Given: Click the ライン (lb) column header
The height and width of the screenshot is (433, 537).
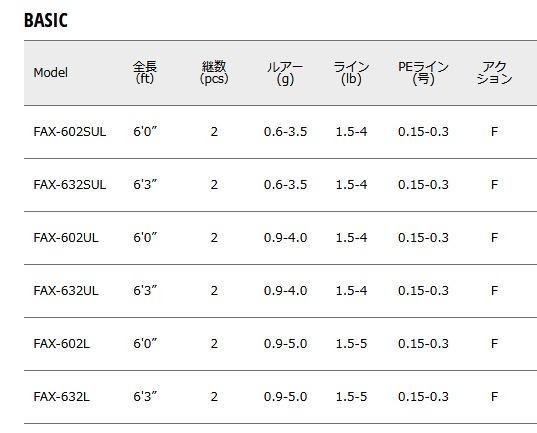Looking at the screenshot, I should [351, 73].
